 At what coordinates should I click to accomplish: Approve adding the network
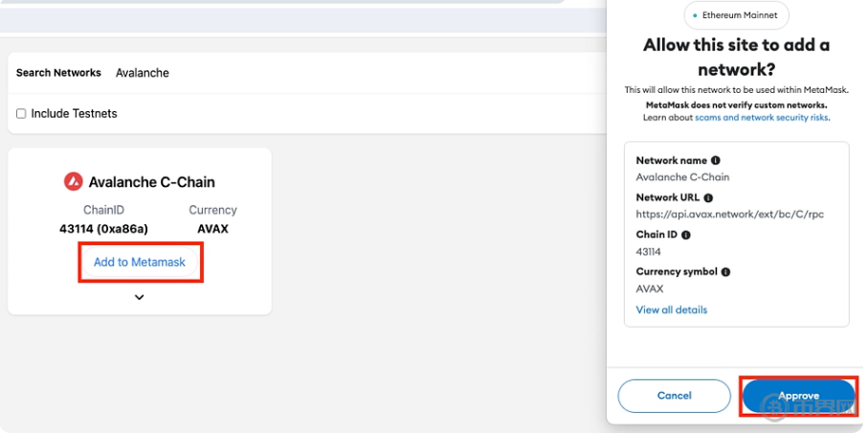point(798,396)
